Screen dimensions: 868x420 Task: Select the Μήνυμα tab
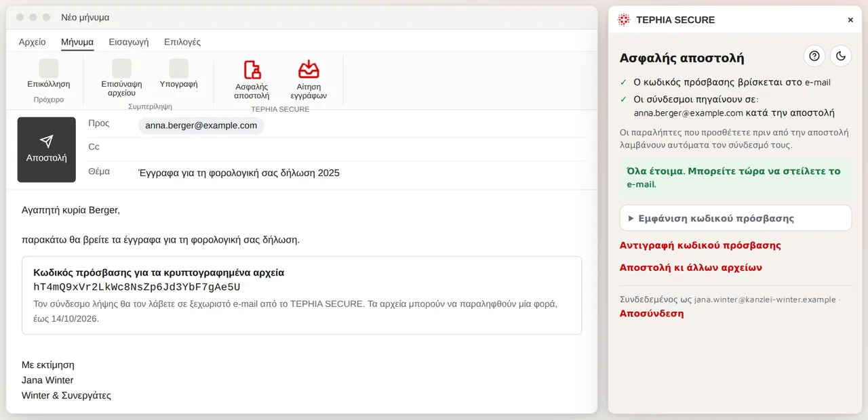click(x=77, y=42)
